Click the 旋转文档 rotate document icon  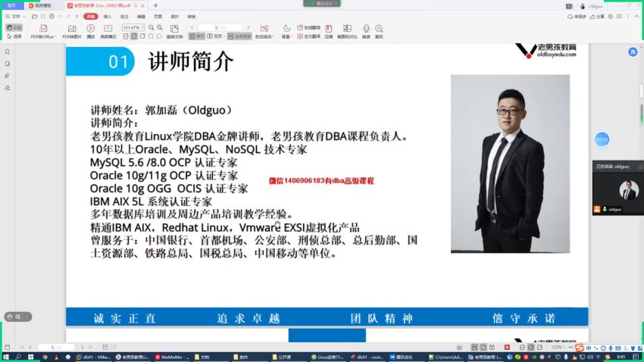pyautogui.click(x=174, y=28)
